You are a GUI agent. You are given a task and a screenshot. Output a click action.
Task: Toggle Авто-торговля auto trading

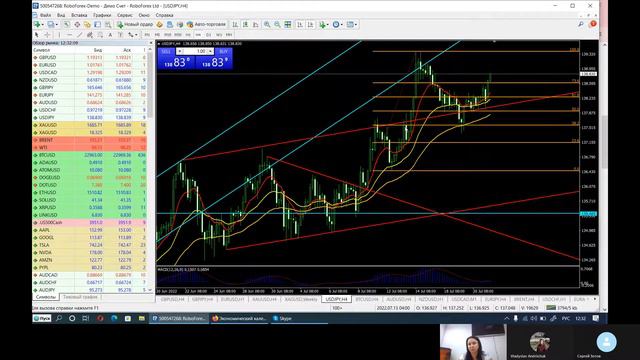coord(206,24)
